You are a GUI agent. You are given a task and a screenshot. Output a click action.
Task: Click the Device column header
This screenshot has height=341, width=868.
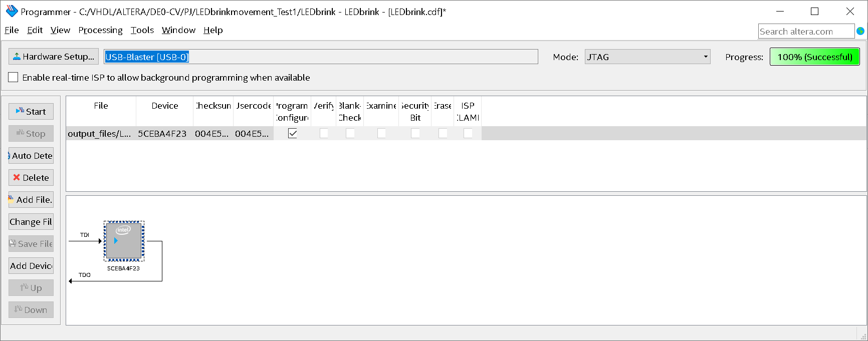[x=164, y=111]
